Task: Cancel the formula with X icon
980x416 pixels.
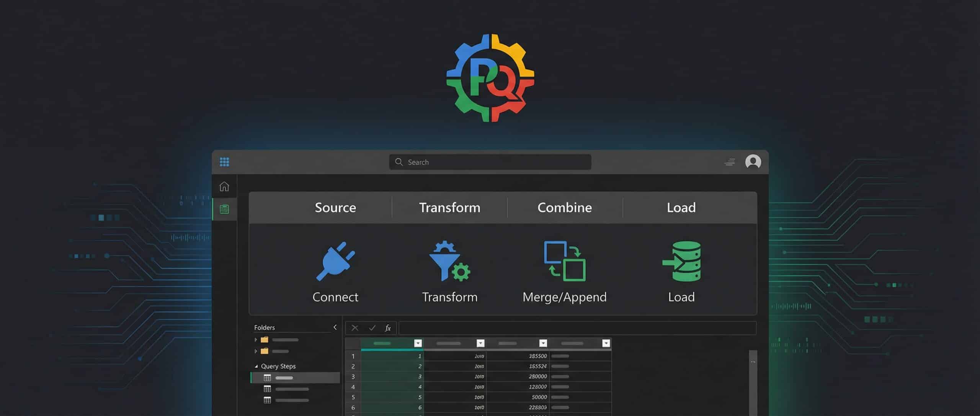Action: (355, 328)
